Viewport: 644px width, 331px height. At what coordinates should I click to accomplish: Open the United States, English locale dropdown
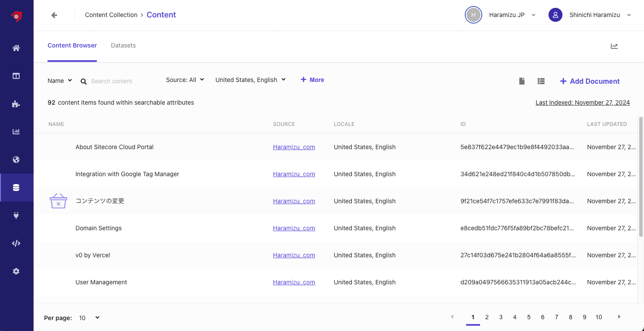pos(250,80)
